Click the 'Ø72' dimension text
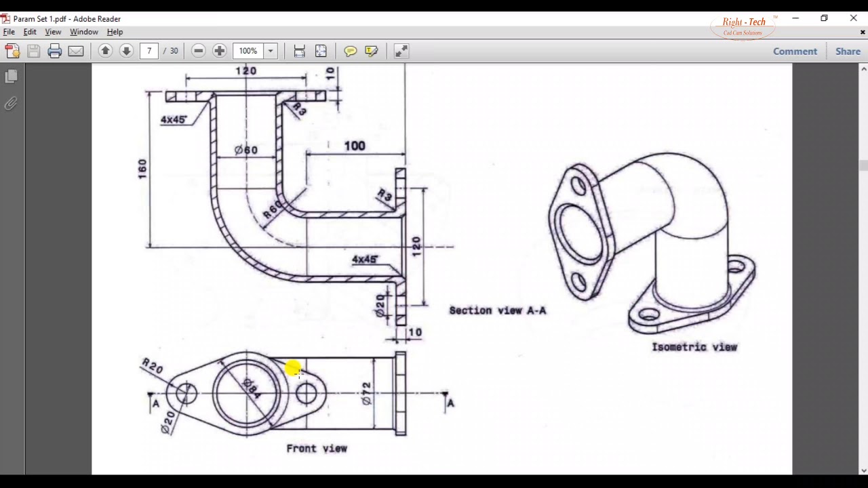Screen dimensions: 868x488 click(x=366, y=393)
